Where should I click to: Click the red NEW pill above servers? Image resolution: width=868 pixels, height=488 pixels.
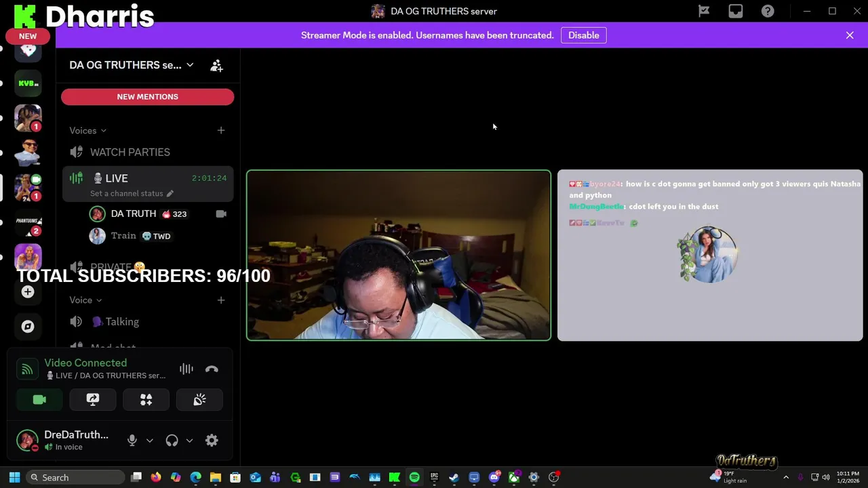(x=28, y=36)
